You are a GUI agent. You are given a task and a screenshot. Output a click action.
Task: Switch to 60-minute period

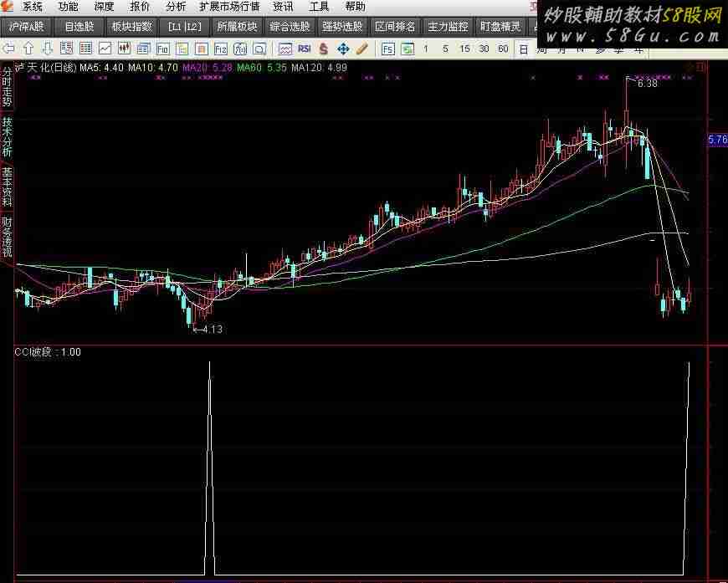point(503,49)
